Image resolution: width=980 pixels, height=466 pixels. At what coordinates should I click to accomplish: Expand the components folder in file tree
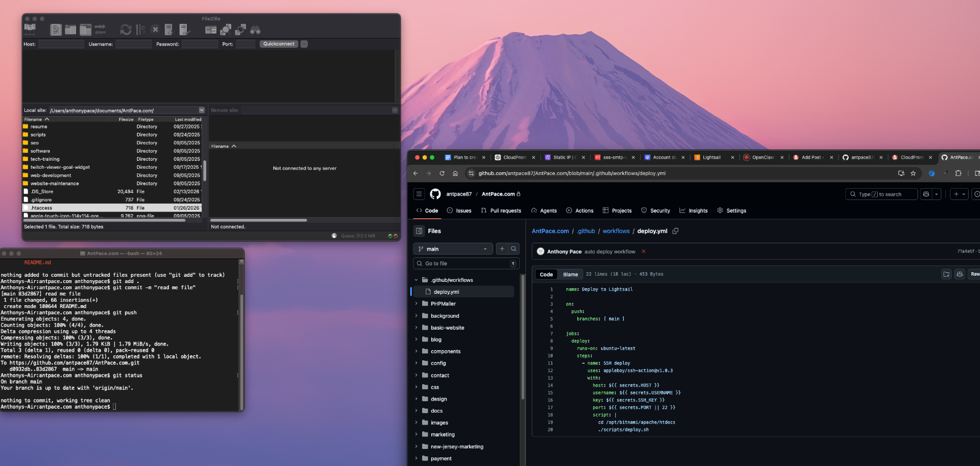point(416,352)
